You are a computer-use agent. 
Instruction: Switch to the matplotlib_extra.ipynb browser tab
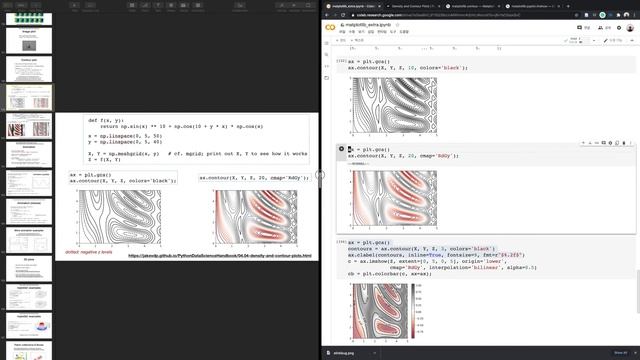coord(353,6)
